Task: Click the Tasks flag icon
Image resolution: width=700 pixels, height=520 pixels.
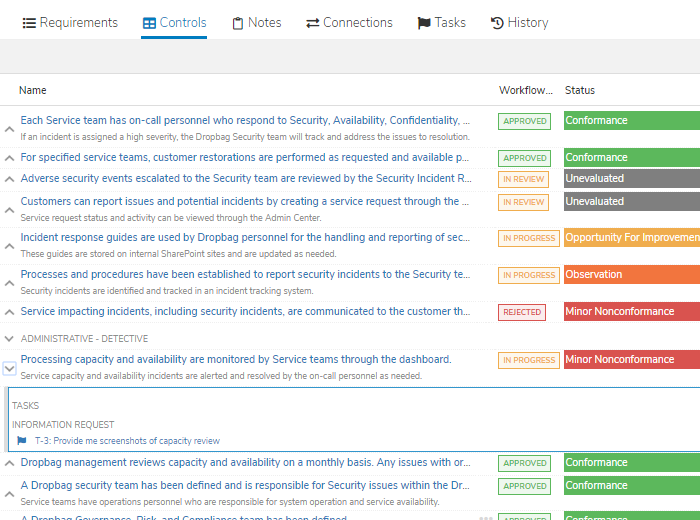Action: pos(424,23)
